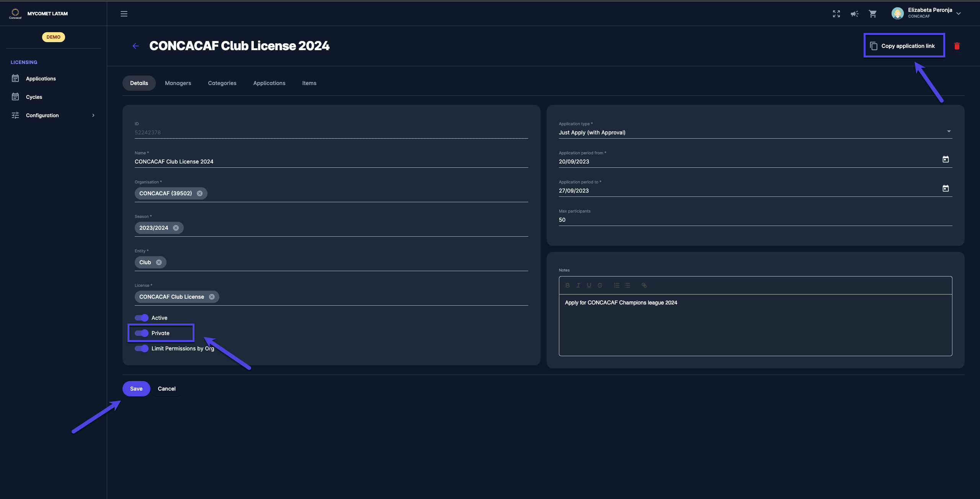Open calendar for Application period from

pos(945,159)
